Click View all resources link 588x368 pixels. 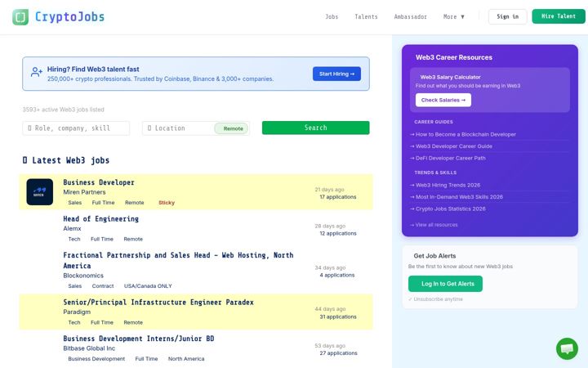coord(434,225)
